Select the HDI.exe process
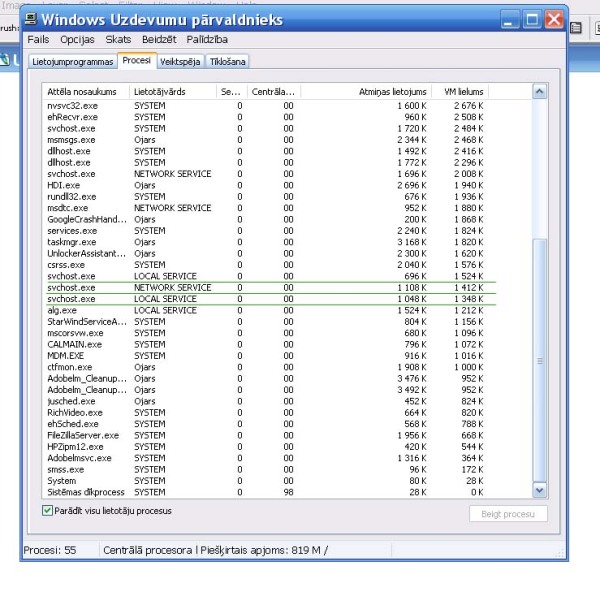 coord(265,185)
